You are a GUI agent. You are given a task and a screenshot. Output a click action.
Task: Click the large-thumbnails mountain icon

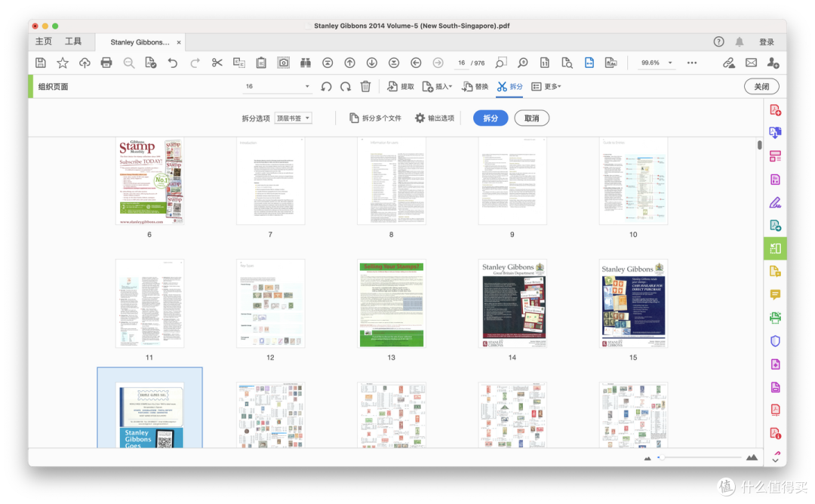[752, 458]
